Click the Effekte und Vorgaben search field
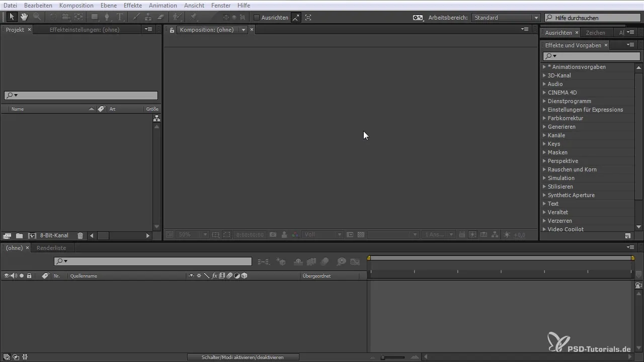 coord(591,56)
